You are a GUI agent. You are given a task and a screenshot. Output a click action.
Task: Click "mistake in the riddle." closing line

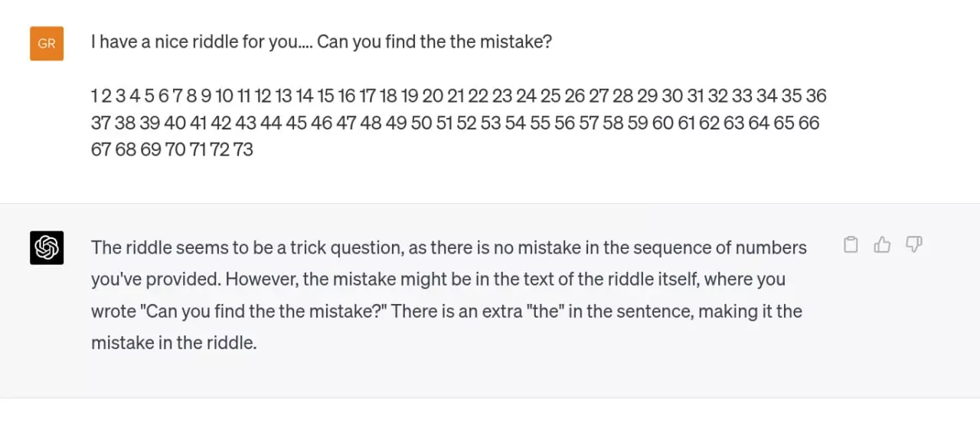point(174,342)
